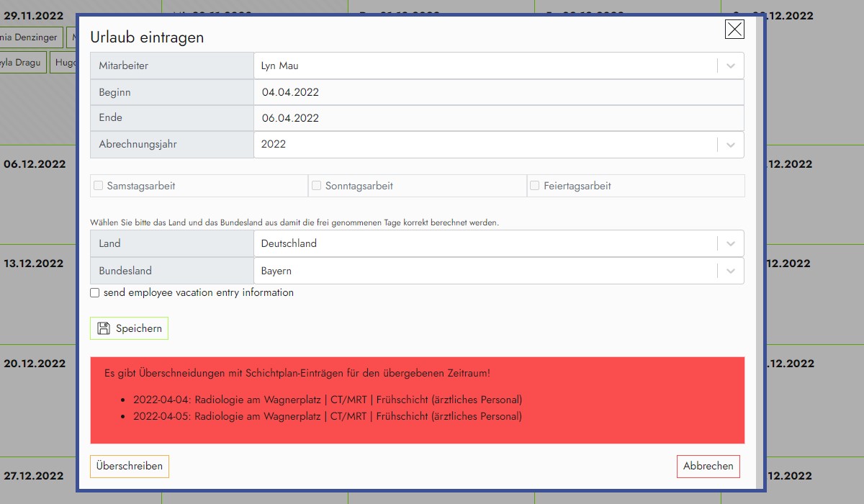Close the Urlaub eintragen dialog with X

click(x=734, y=29)
